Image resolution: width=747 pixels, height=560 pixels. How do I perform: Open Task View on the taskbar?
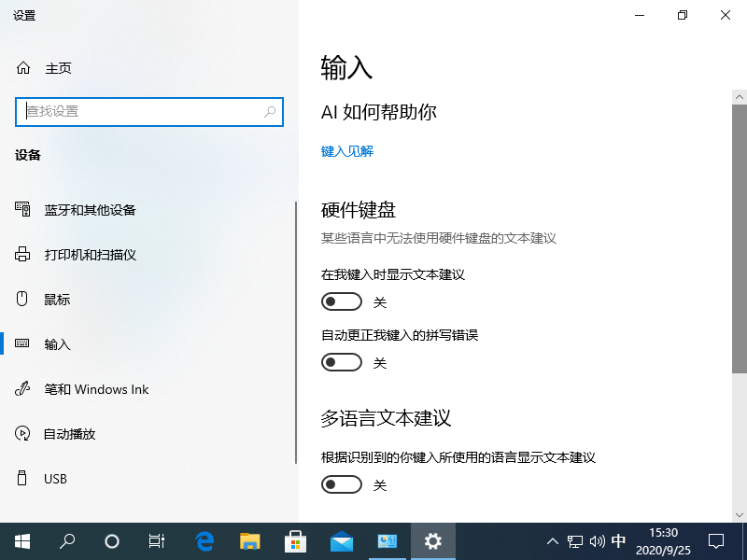point(156,541)
